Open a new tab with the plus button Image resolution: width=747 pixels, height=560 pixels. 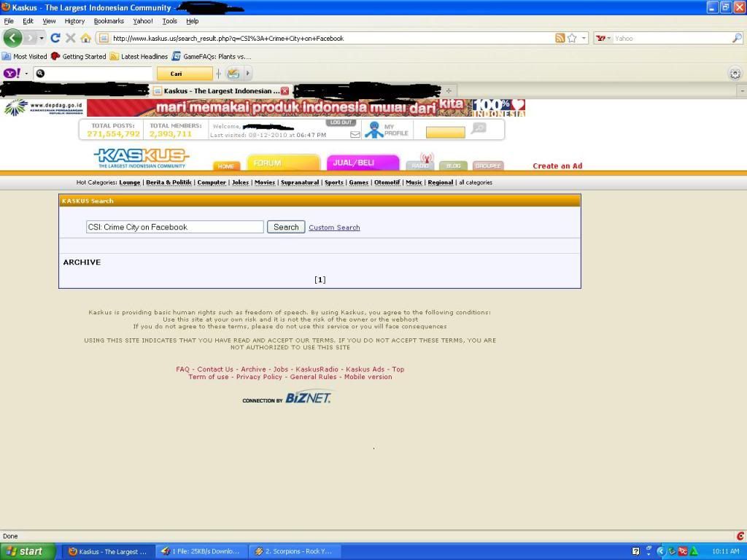point(449,90)
